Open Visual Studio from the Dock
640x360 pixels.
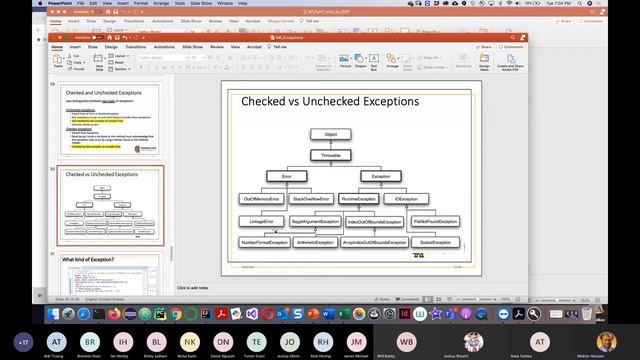click(252, 314)
